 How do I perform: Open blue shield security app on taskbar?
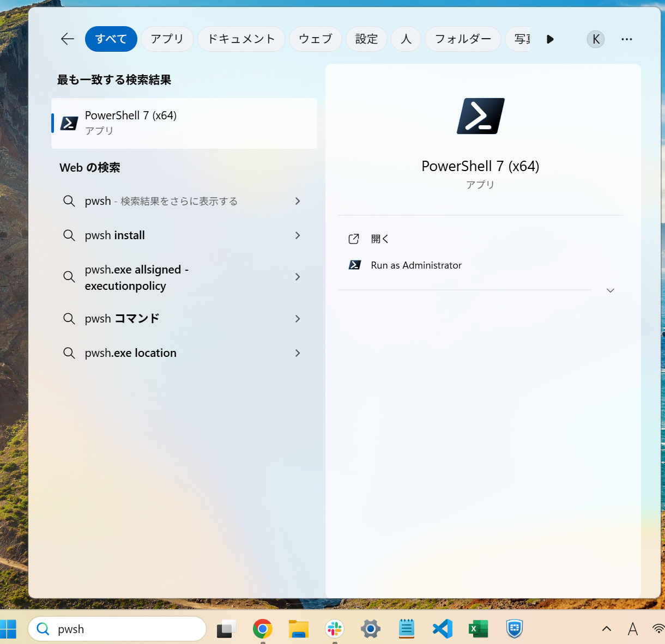515,629
